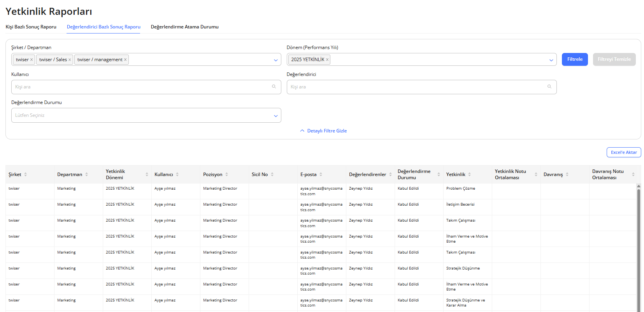Screen dimensions: 644x312
Task: Click the Filtrele button
Action: tap(575, 59)
